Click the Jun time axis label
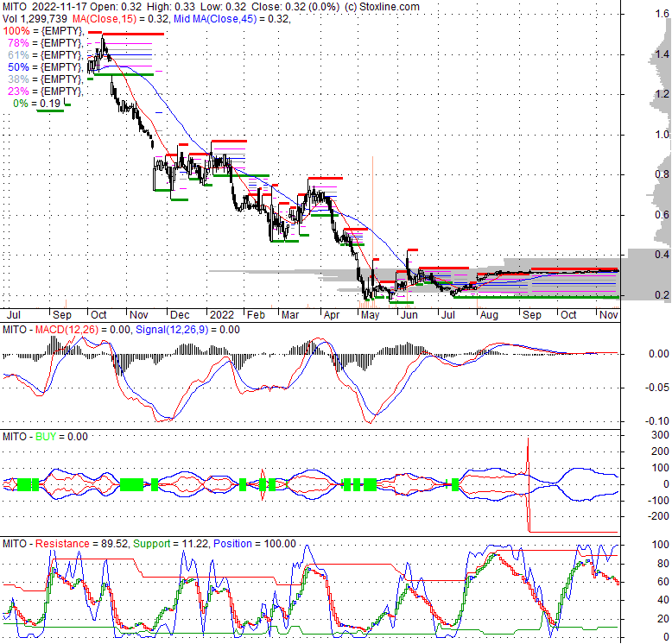This screenshot has height=644, width=672. pos(409,315)
